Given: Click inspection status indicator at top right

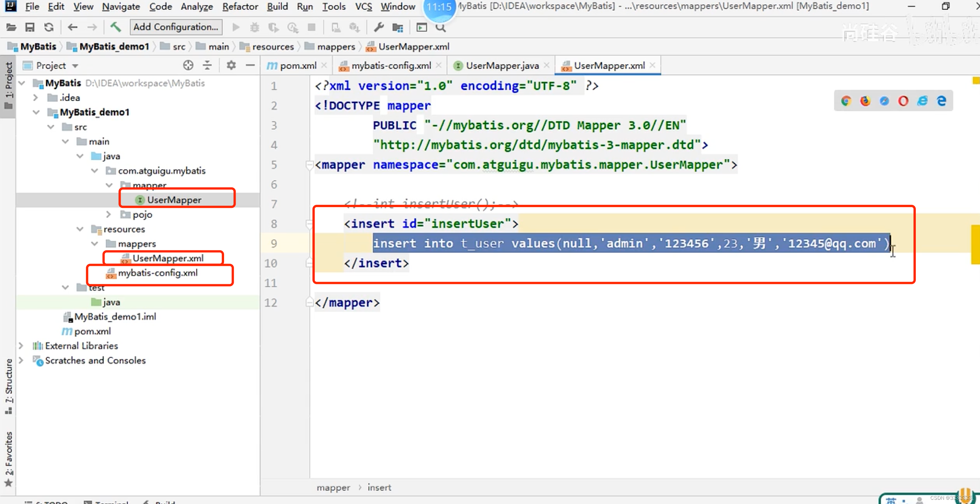Looking at the screenshot, I should click(x=976, y=81).
